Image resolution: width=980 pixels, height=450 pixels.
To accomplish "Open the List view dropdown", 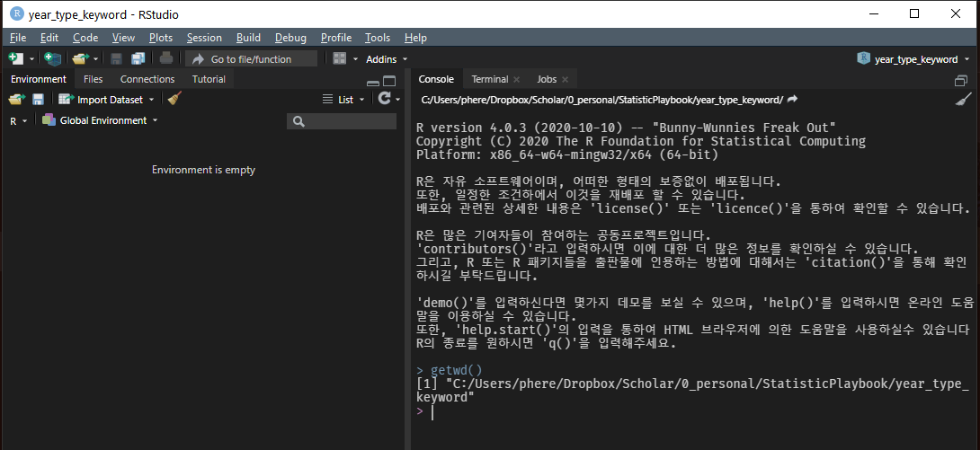I will point(343,99).
